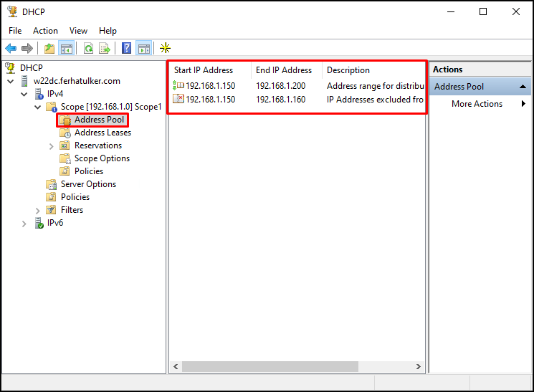Click the Up One Level folder icon
534x392 pixels.
49,48
